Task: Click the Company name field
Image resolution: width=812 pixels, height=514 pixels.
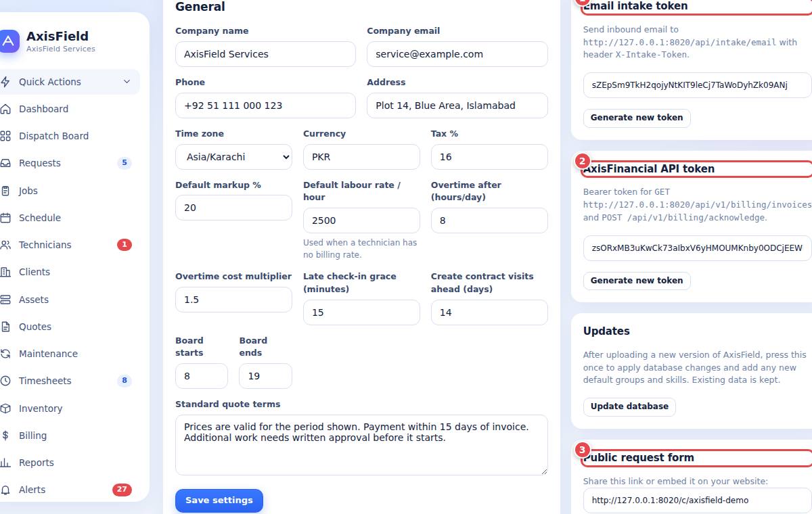Action: click(x=265, y=54)
